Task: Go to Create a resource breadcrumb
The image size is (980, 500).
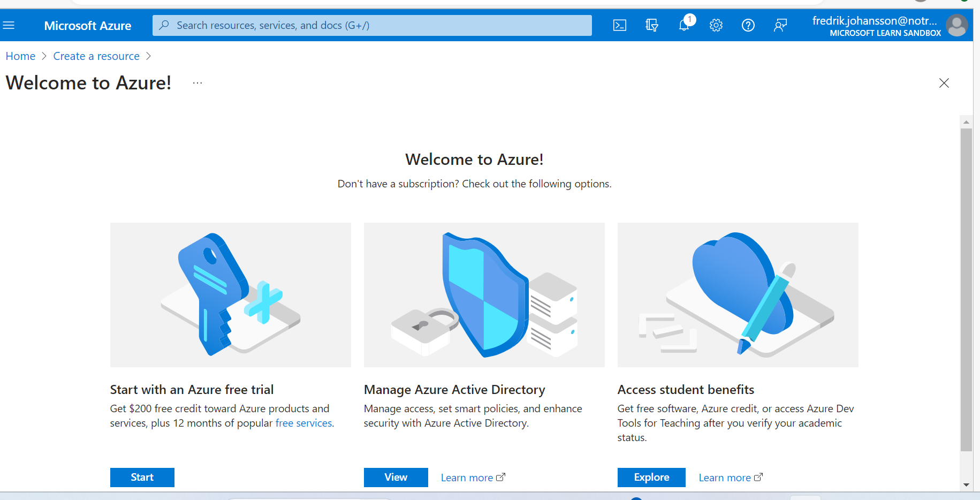Action: [96, 56]
